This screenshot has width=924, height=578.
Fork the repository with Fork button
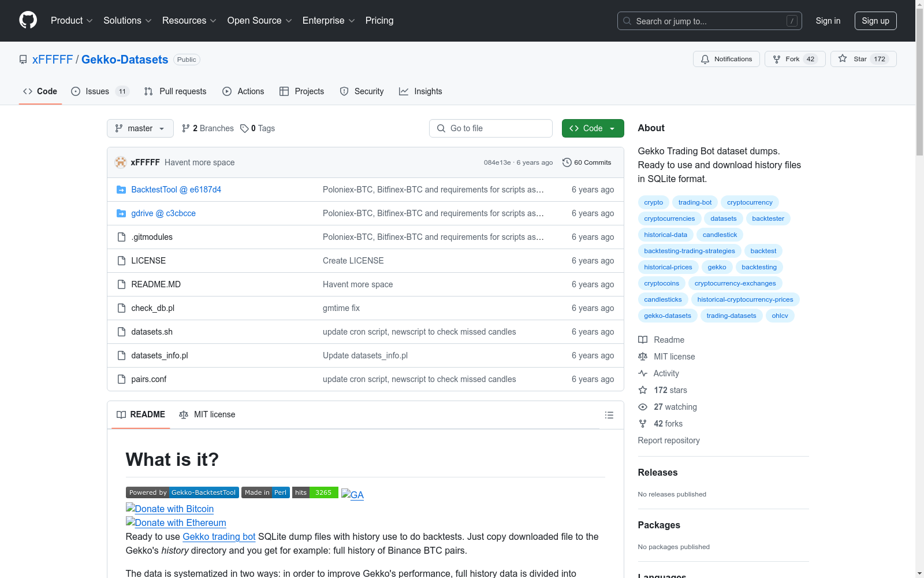pyautogui.click(x=795, y=59)
